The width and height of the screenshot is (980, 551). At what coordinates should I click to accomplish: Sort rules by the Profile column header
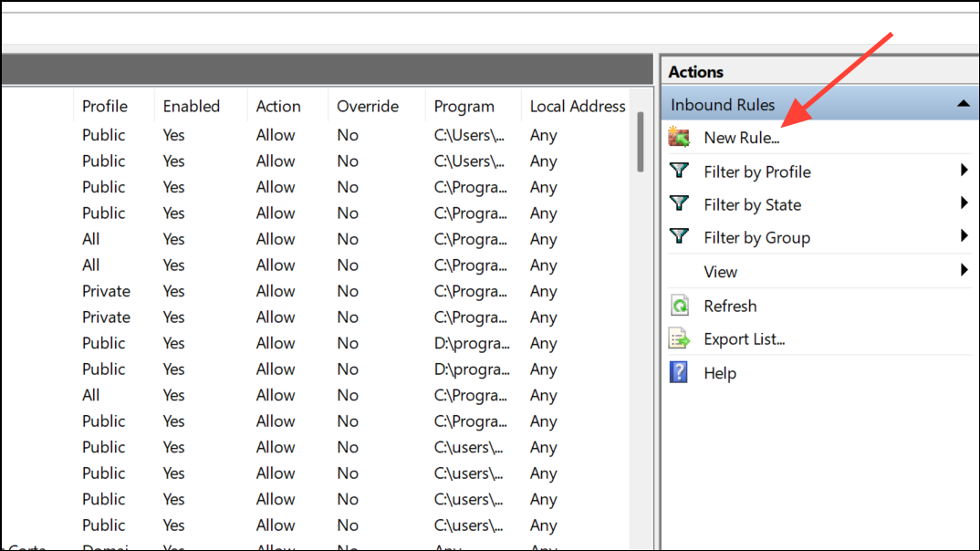coord(105,106)
